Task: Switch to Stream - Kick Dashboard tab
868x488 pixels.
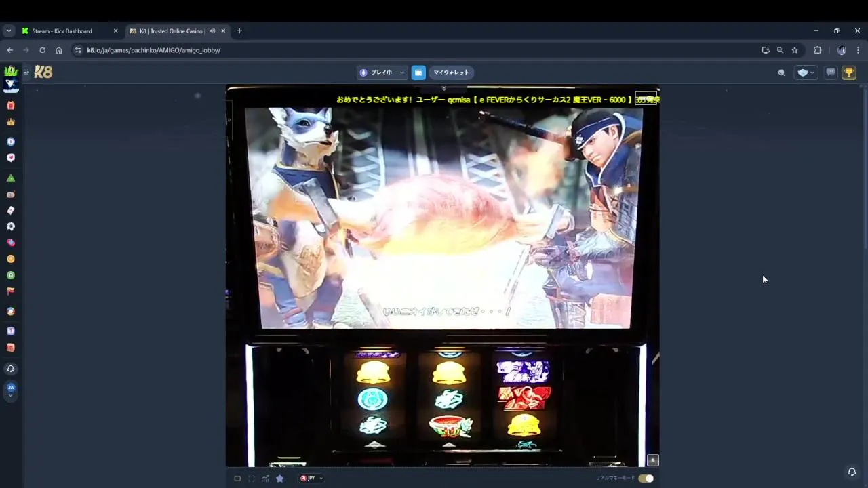Action: tap(62, 31)
